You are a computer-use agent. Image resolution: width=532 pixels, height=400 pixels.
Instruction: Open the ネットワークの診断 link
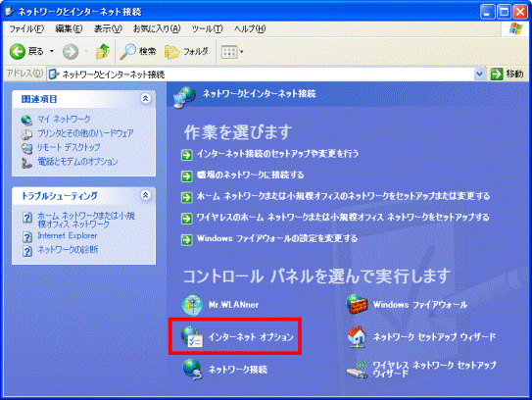click(x=68, y=250)
